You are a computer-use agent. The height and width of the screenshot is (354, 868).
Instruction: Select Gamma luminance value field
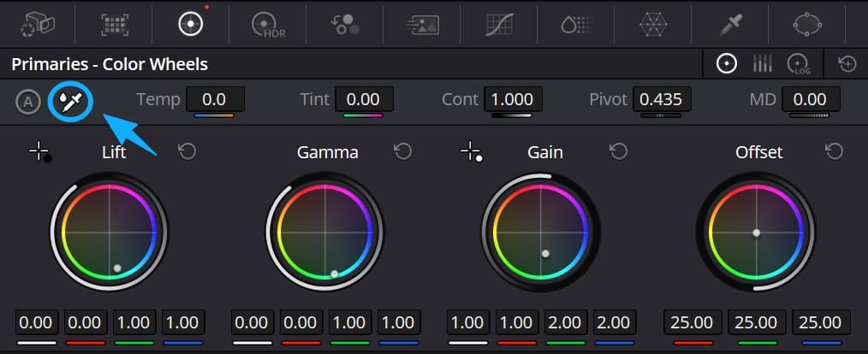(252, 322)
